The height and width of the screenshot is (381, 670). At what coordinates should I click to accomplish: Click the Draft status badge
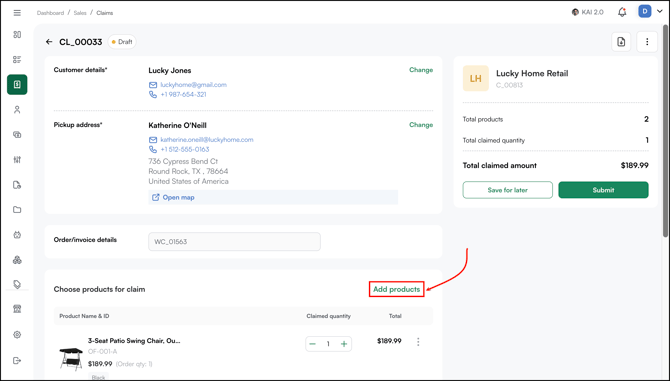click(x=122, y=42)
